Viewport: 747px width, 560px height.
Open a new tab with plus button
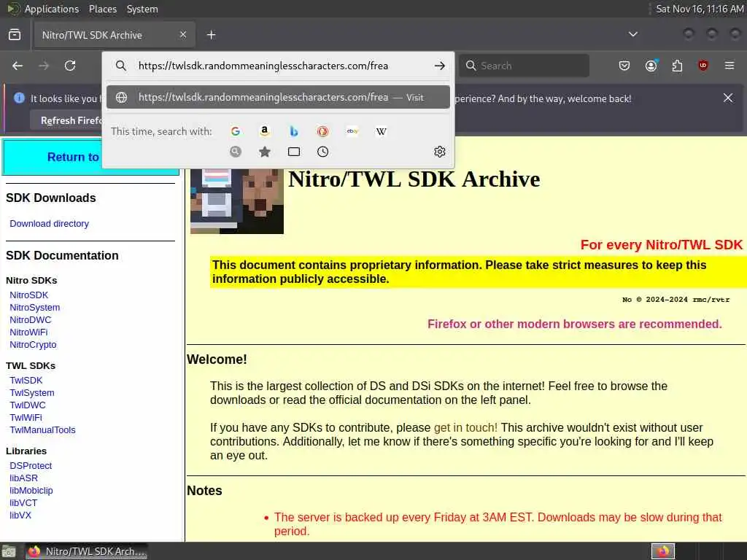pyautogui.click(x=211, y=35)
